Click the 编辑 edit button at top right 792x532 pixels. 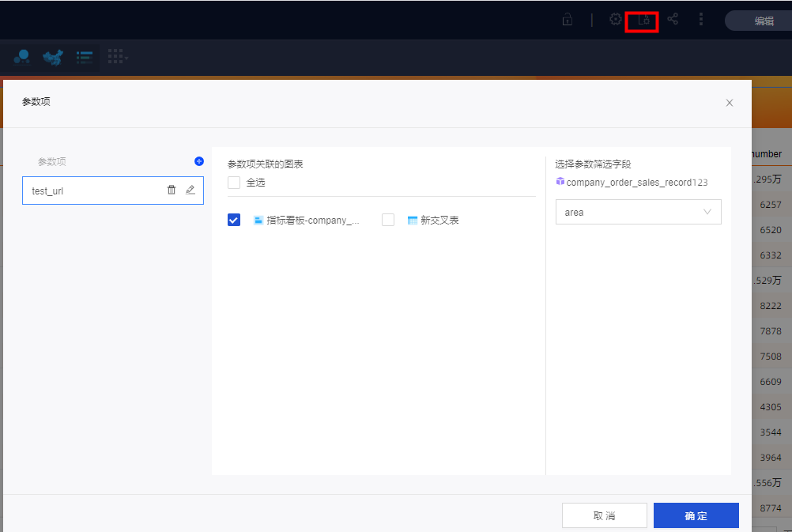click(763, 21)
